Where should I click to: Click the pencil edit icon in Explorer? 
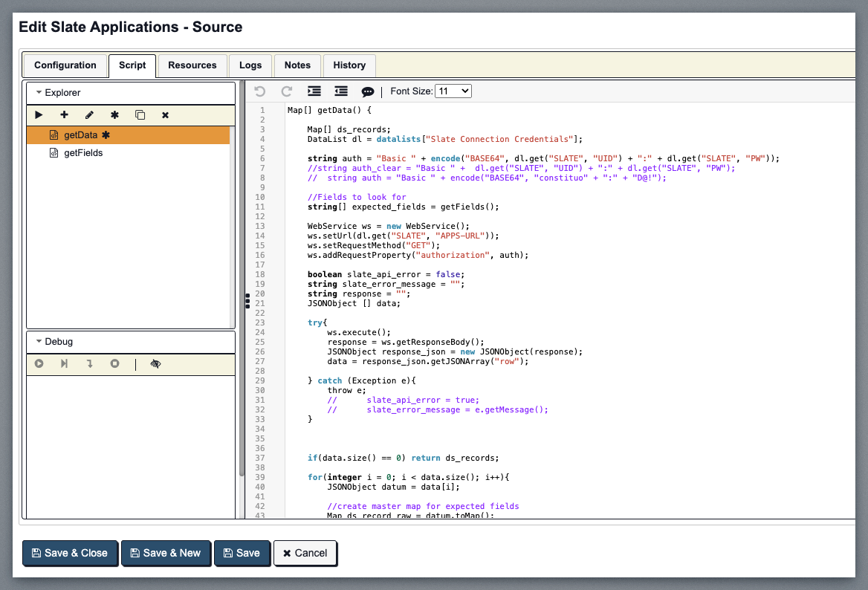89,115
